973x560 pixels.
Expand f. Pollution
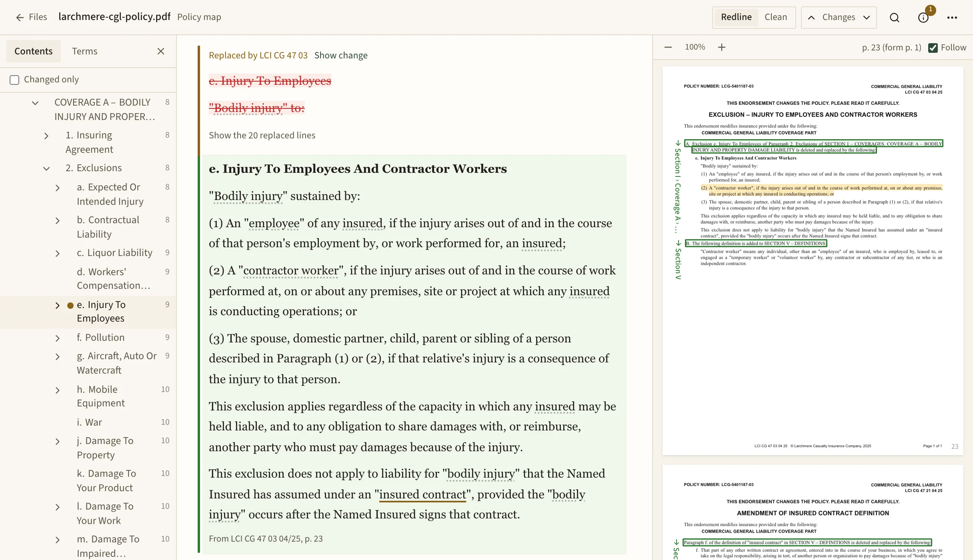tap(58, 338)
